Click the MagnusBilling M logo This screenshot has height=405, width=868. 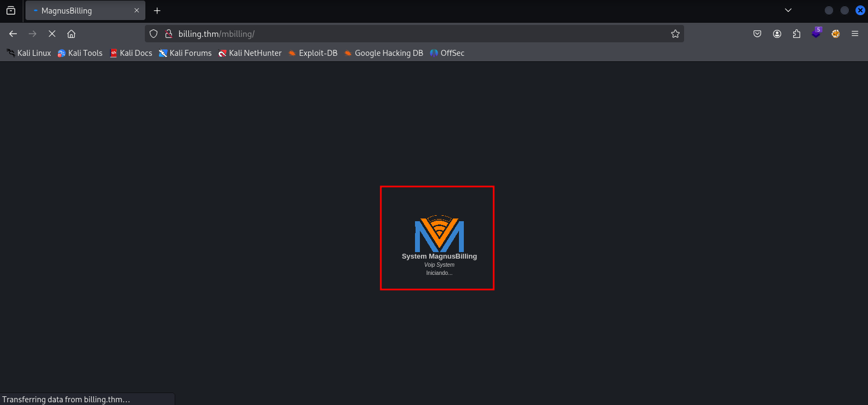click(439, 234)
